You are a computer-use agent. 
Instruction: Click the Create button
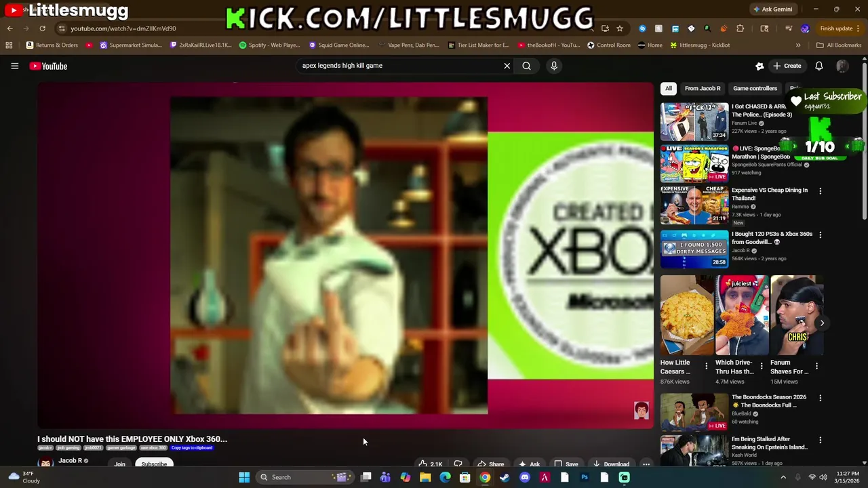tap(787, 66)
